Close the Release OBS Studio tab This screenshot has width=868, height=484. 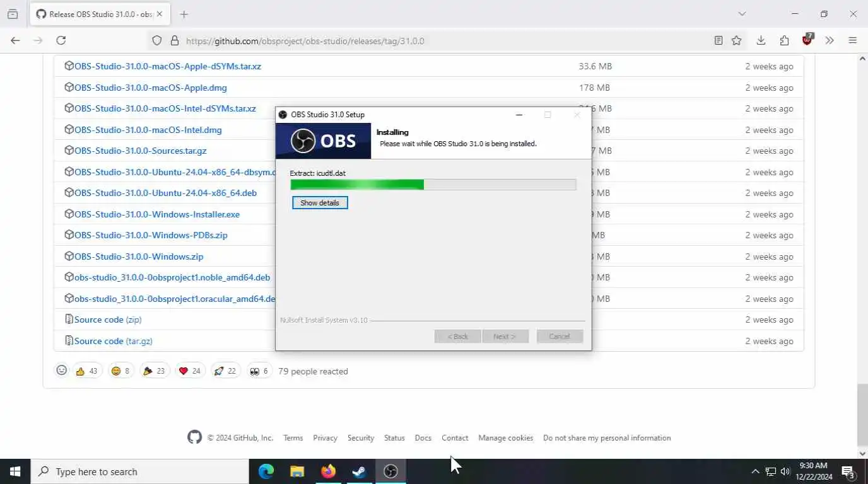(x=159, y=14)
